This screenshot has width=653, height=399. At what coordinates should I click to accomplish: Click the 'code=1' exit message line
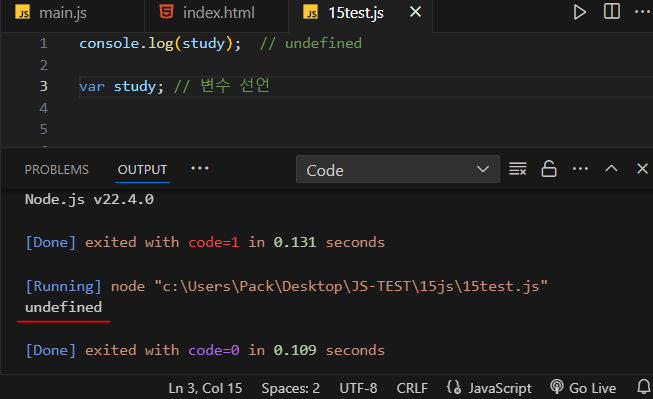coord(205,242)
